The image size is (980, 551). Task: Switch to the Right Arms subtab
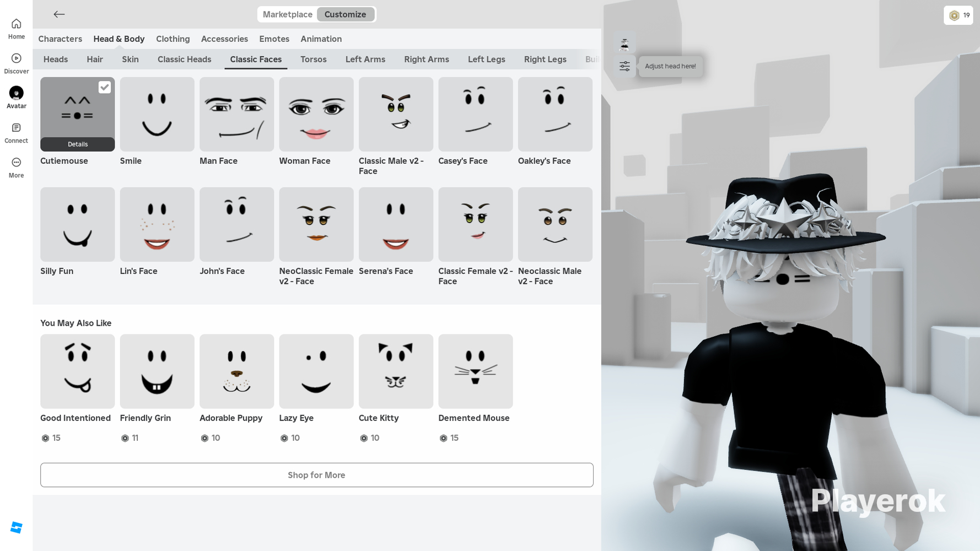point(427,59)
